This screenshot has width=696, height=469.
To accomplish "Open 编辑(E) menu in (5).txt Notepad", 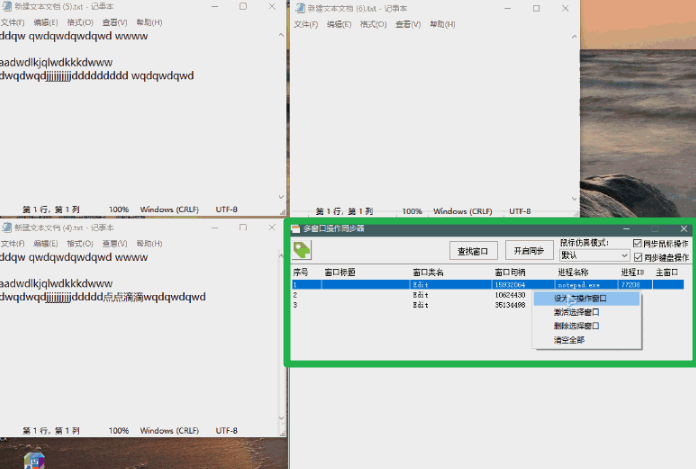I will coord(46,22).
